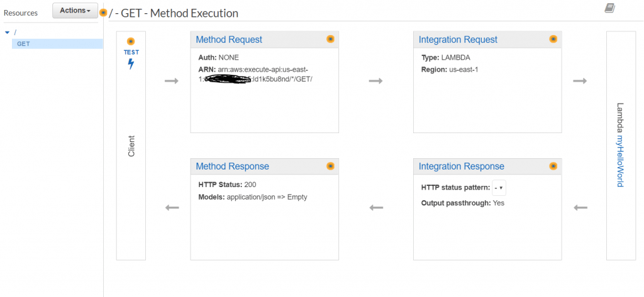The width and height of the screenshot is (644, 297).
Task: Click the Region: us-east-1 text
Action: (x=450, y=70)
